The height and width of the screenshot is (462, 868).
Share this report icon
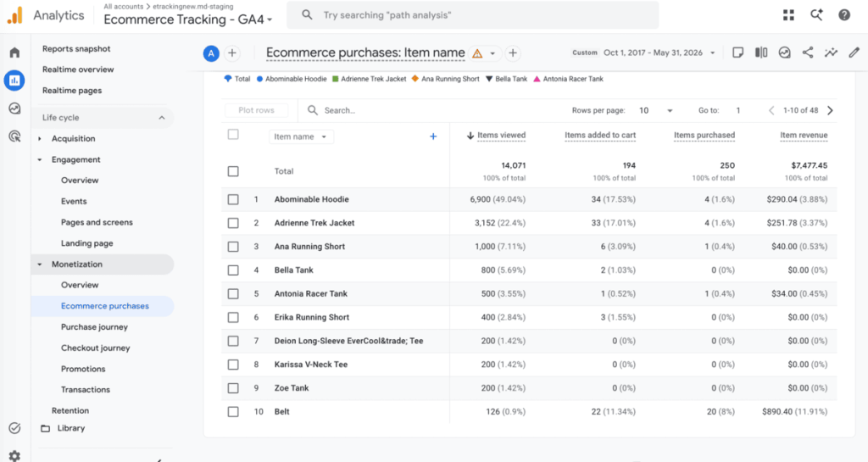coord(808,53)
